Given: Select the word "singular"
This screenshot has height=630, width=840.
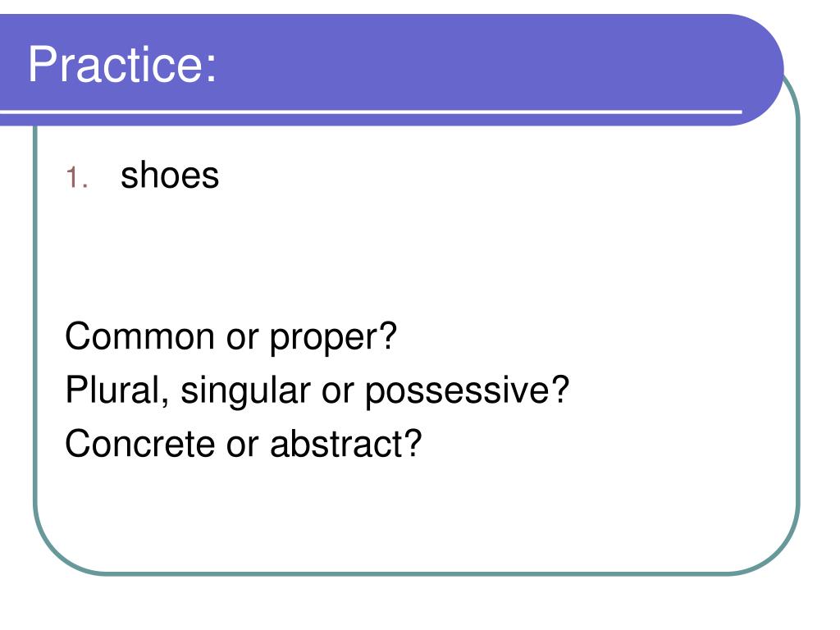Looking at the screenshot, I should tap(245, 390).
